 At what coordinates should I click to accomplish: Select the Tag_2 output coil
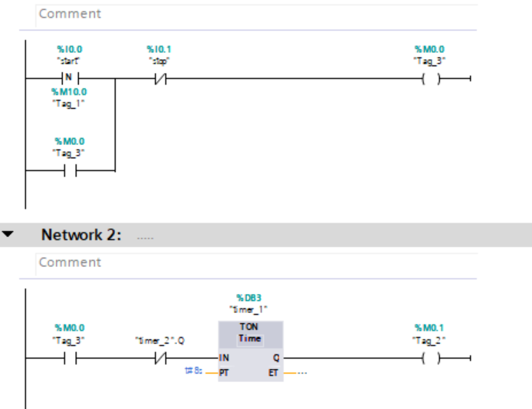pyautogui.click(x=429, y=358)
